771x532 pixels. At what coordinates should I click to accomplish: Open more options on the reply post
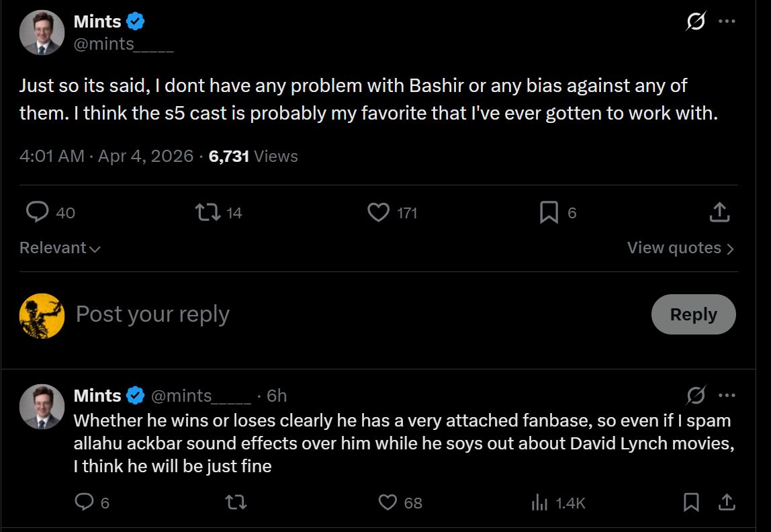(x=727, y=395)
